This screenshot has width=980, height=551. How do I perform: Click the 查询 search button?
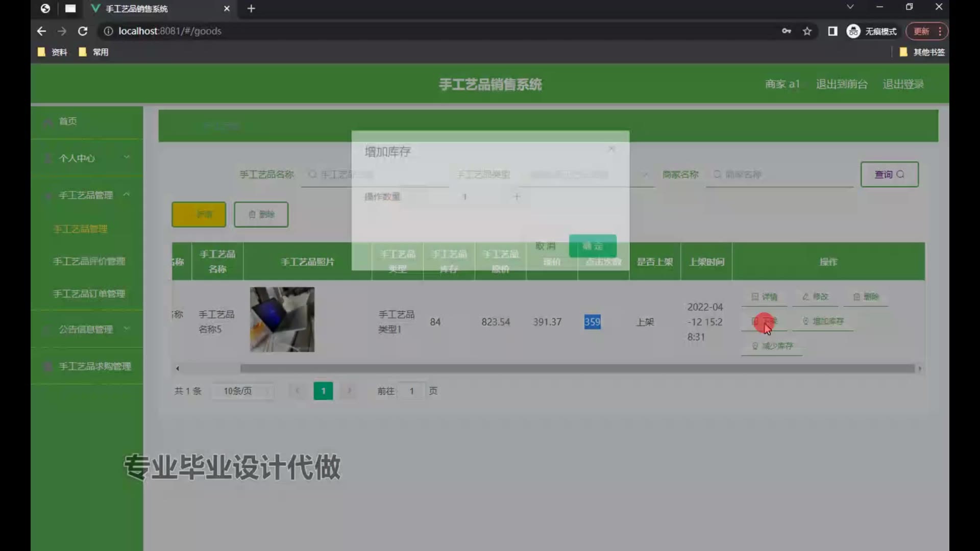[890, 174]
